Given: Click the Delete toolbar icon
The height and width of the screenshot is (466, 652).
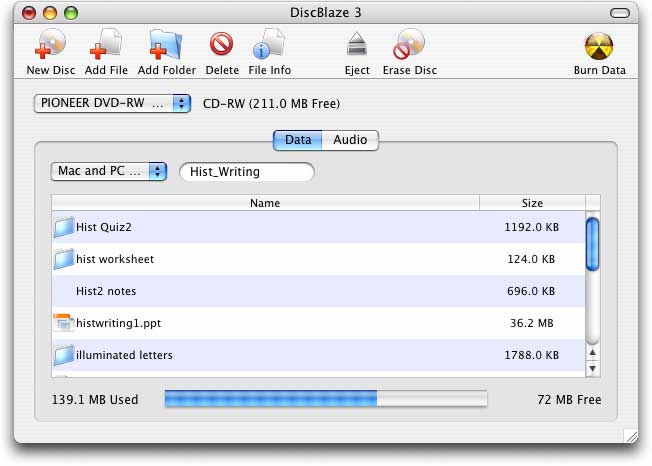Looking at the screenshot, I should (x=221, y=44).
